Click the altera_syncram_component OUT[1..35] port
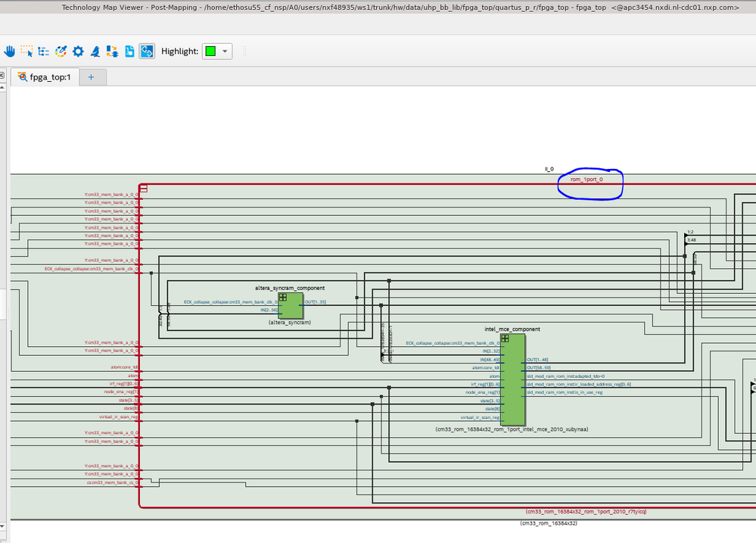 click(x=315, y=302)
